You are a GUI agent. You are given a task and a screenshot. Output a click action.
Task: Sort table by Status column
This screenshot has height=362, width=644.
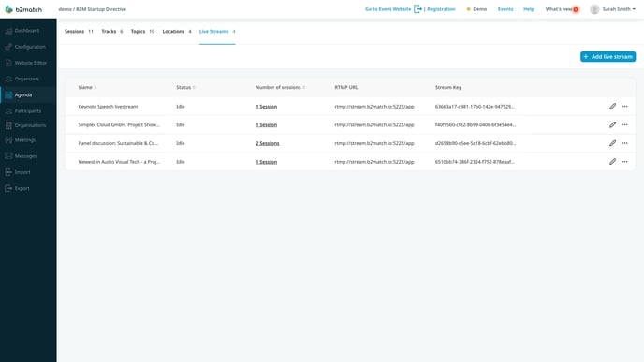pos(185,87)
